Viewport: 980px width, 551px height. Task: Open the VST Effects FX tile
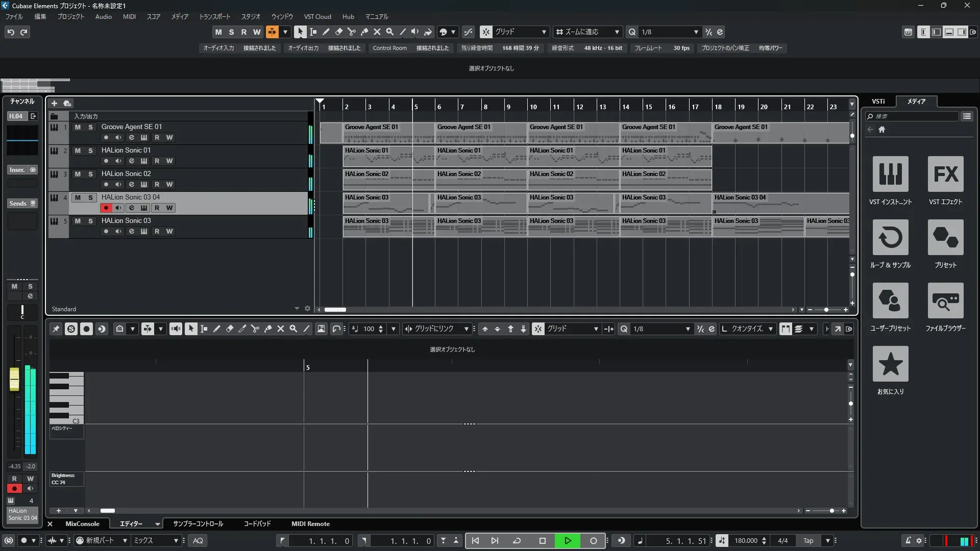tap(945, 174)
